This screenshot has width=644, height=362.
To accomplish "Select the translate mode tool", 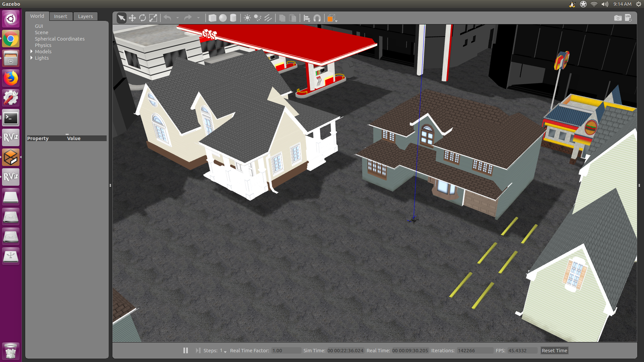I will point(132,18).
